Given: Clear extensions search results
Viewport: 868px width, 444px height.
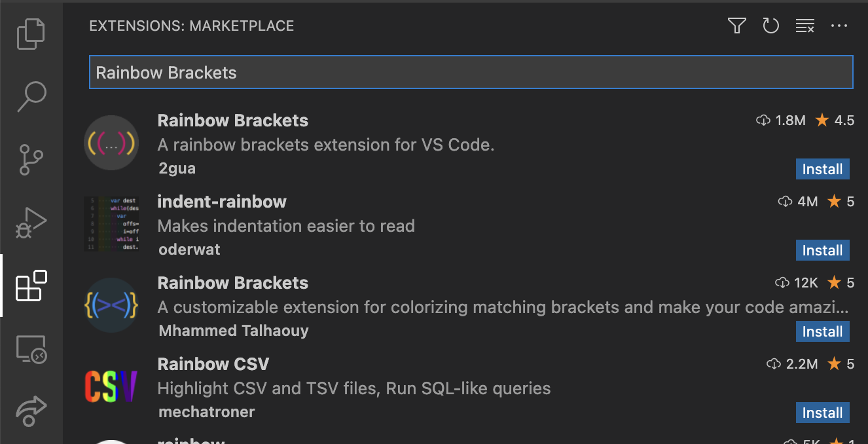Looking at the screenshot, I should (805, 26).
